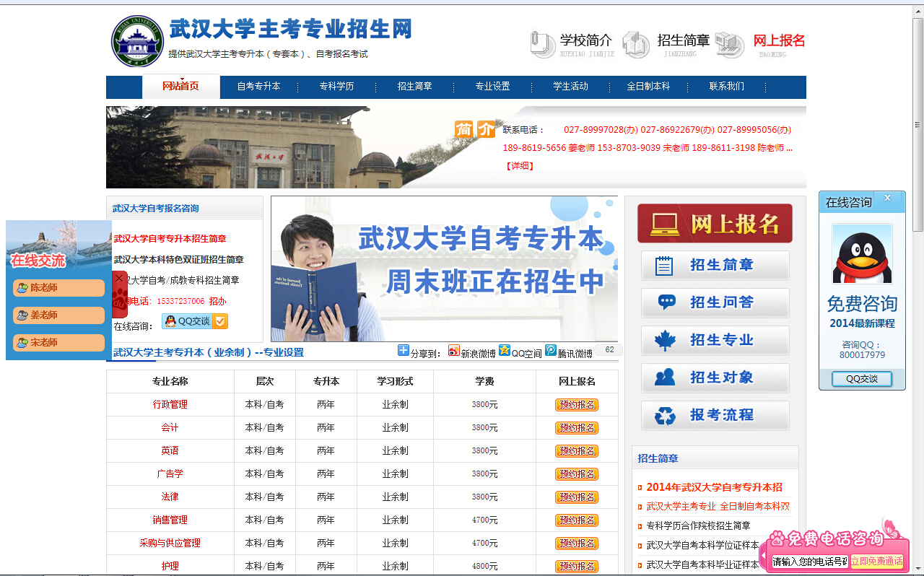Open 报考流程 sidebar button

click(715, 416)
